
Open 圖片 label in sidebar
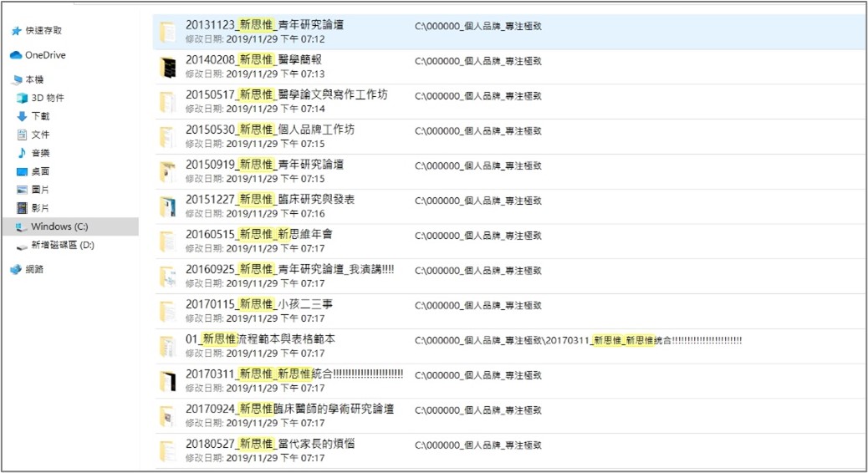(40, 190)
